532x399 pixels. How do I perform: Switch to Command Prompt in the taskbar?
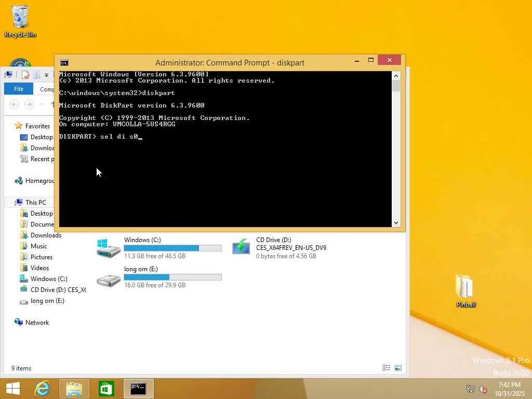[138, 389]
